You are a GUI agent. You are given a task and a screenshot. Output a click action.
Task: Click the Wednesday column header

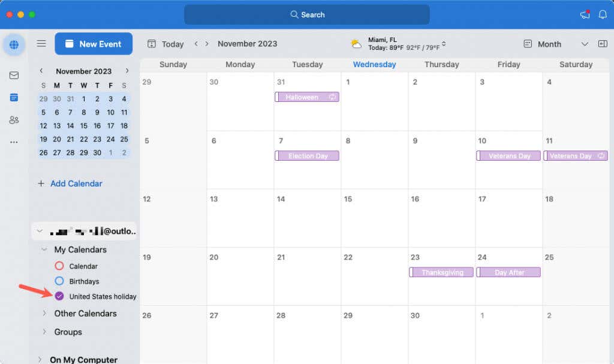click(374, 64)
